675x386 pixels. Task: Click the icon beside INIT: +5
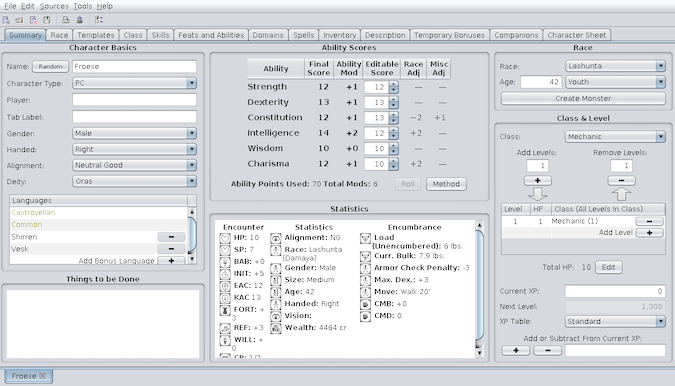(225, 274)
